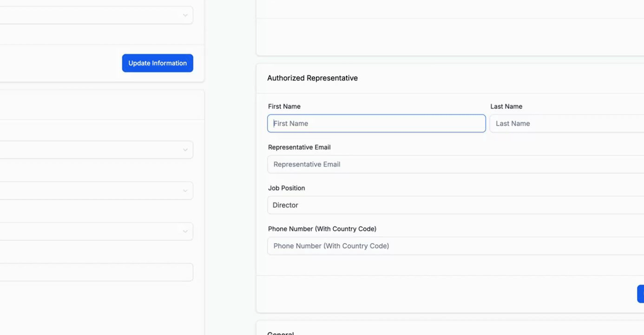Image resolution: width=644 pixels, height=335 pixels.
Task: Click the Authorized Representative section heading
Action: click(312, 78)
